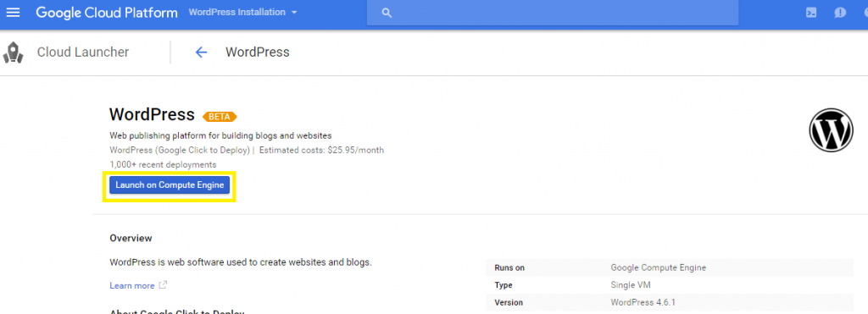Click the Cloud Launcher rocket icon

coord(13,52)
